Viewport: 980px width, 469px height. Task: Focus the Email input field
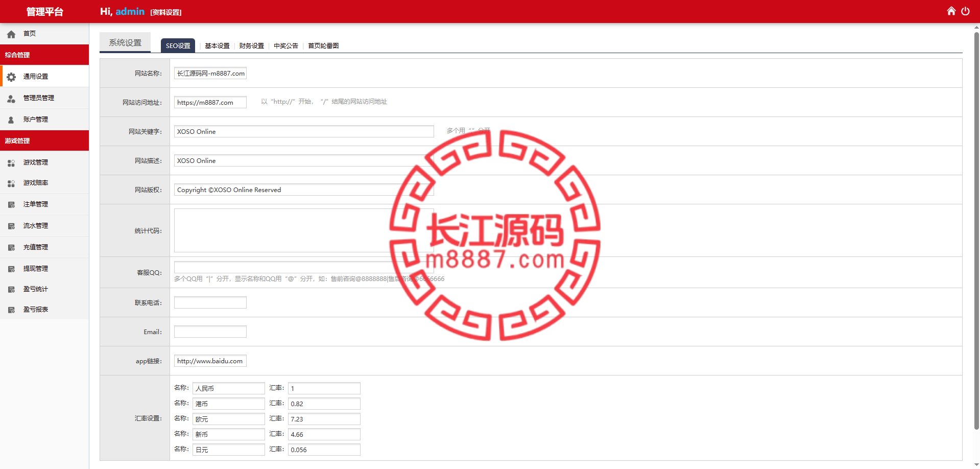pyautogui.click(x=210, y=332)
